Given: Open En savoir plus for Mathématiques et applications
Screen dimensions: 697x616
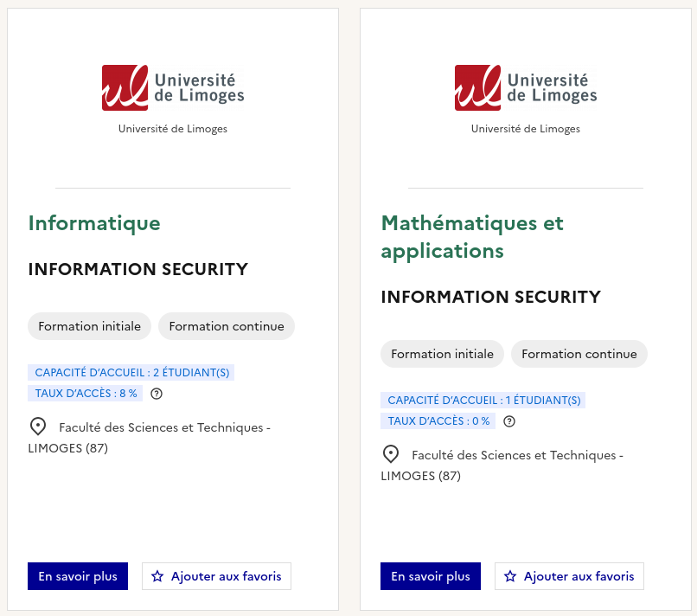Looking at the screenshot, I should pyautogui.click(x=431, y=576).
